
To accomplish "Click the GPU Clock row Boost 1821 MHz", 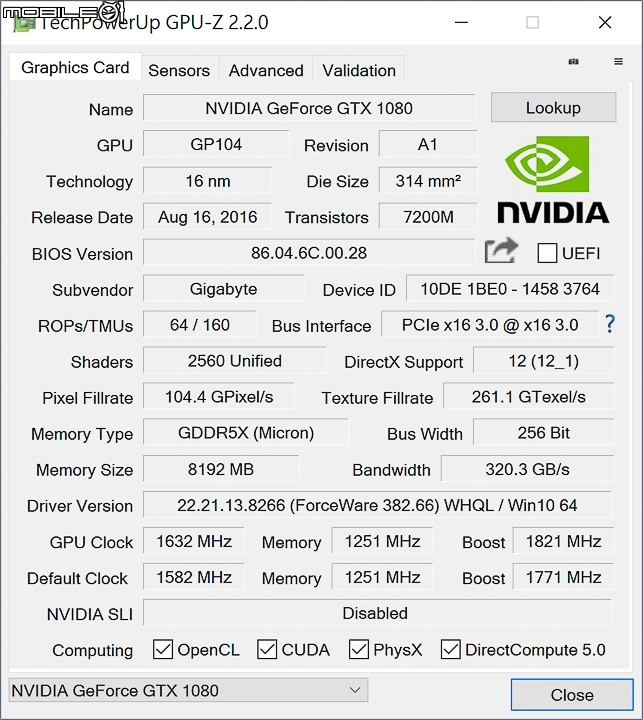I will point(564,541).
